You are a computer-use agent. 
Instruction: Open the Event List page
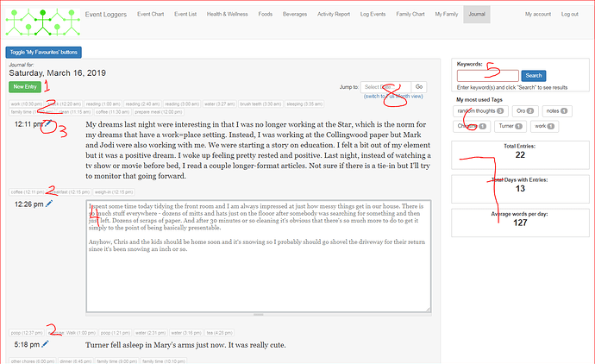185,14
